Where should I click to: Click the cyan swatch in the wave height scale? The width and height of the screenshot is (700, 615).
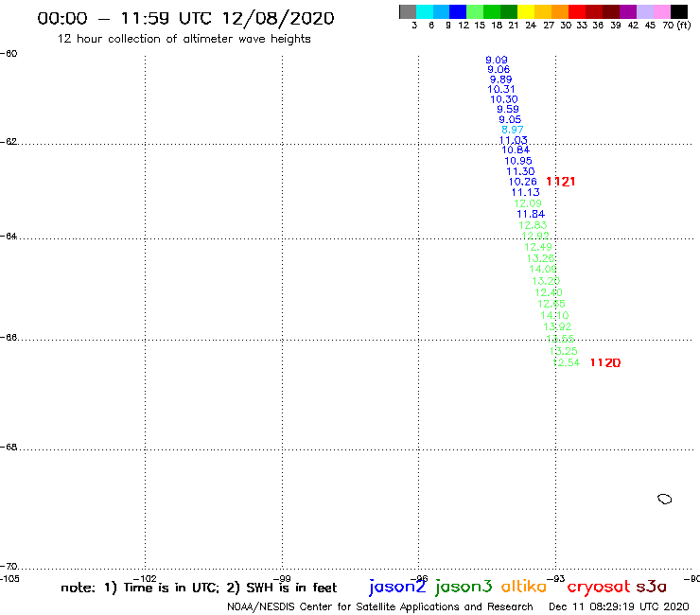tap(425, 11)
